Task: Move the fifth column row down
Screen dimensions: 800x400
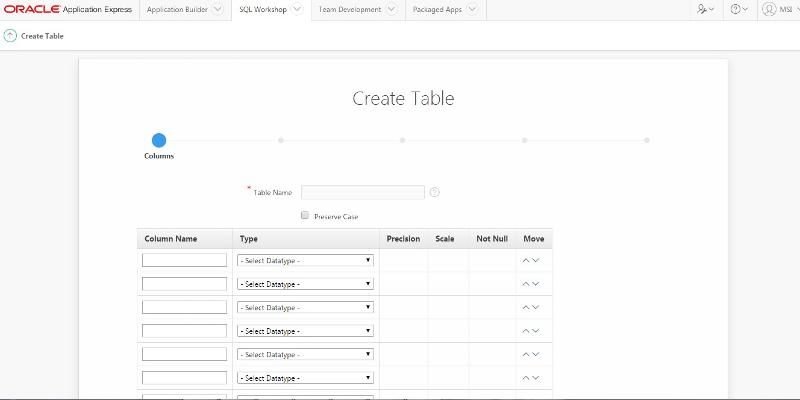Action: [535, 354]
